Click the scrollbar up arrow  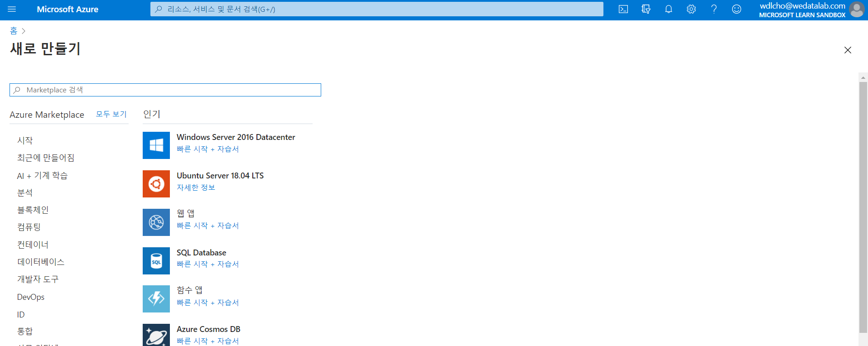tap(863, 77)
